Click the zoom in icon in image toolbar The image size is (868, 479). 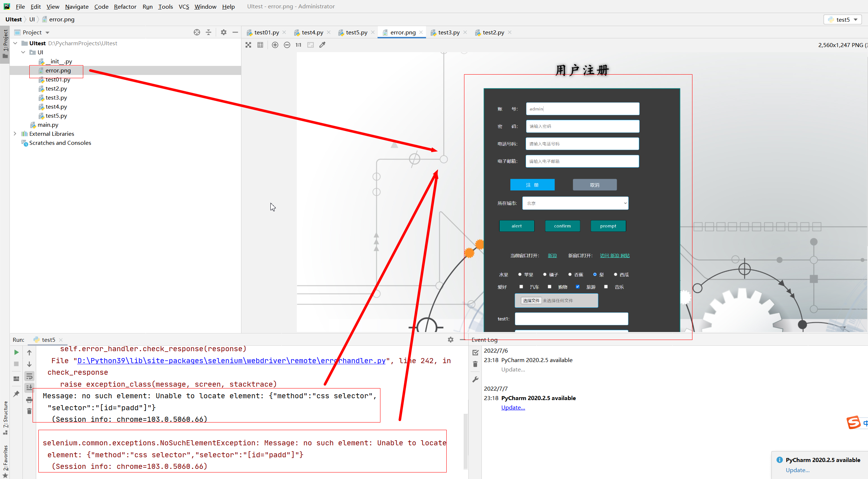coord(275,45)
